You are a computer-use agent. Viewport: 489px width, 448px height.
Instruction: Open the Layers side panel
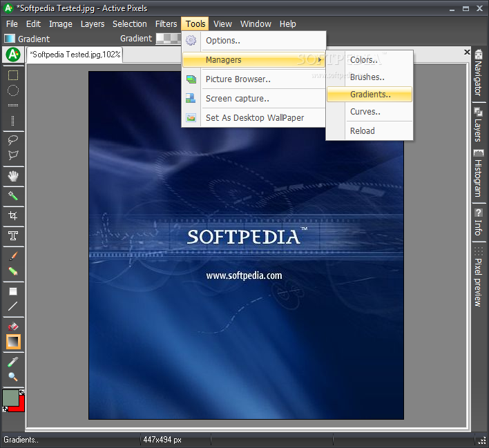(478, 125)
